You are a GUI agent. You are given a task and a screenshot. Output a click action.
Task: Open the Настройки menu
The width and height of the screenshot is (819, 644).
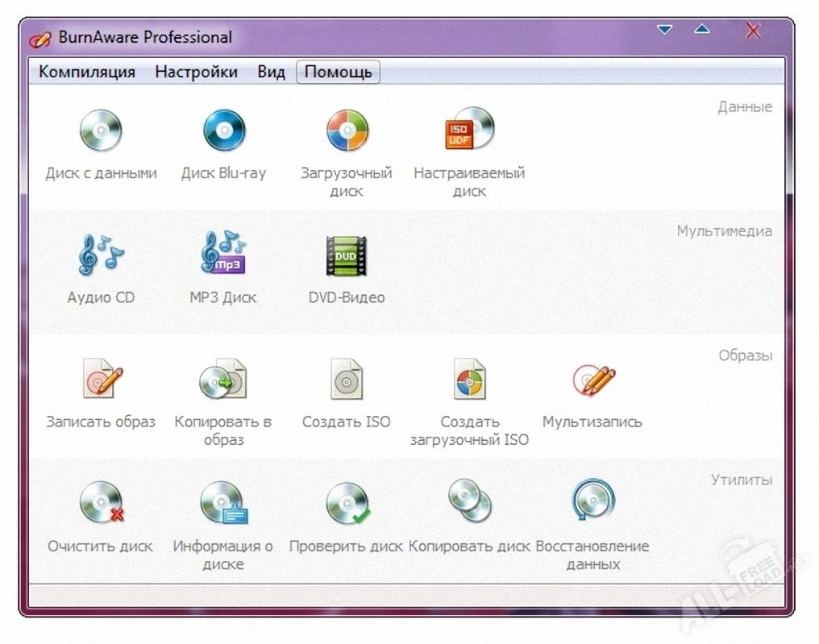[197, 72]
